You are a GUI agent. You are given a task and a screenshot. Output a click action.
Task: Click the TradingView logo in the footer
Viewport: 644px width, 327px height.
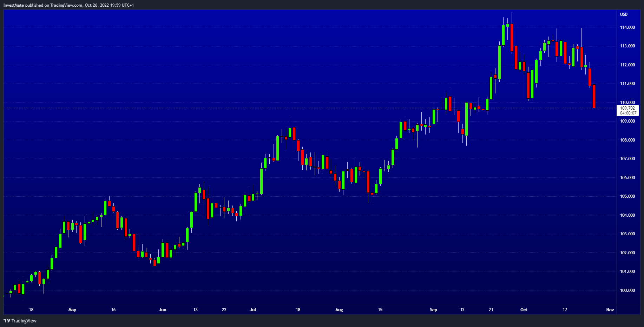pos(20,321)
